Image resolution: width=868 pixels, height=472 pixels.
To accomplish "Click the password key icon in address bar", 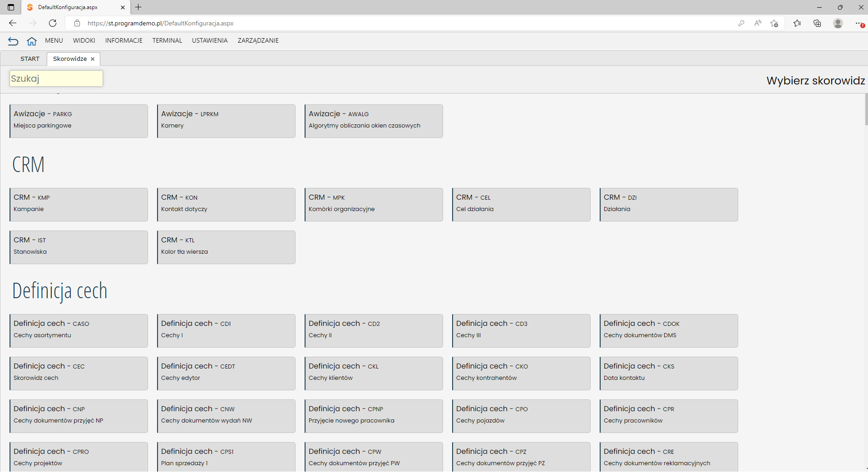I will coord(741,23).
